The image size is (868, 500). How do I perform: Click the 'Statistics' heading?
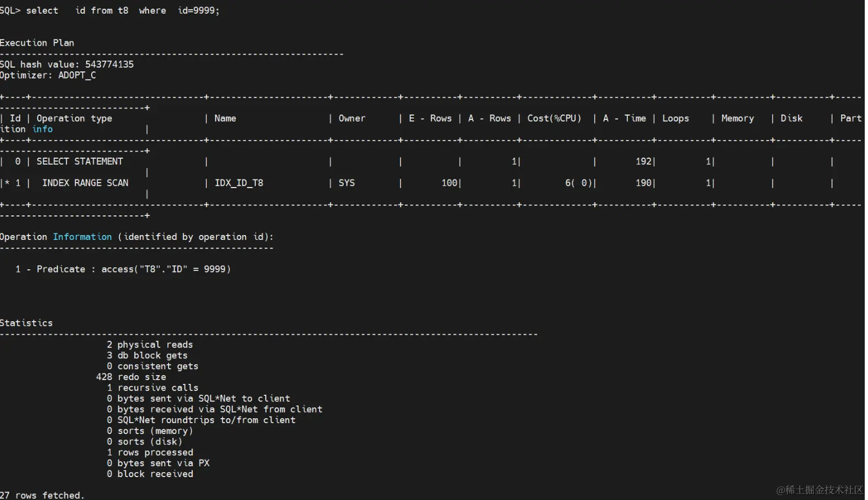[x=27, y=323]
